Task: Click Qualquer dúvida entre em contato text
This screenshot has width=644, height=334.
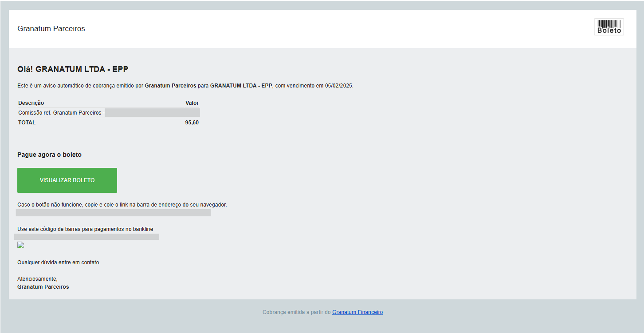Action: click(x=59, y=262)
